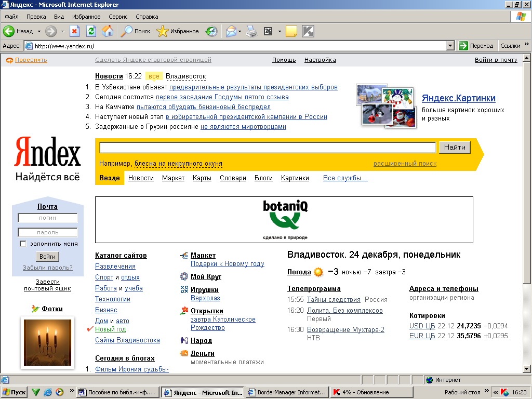
Task: Print the page with the printer icon
Action: (251, 31)
